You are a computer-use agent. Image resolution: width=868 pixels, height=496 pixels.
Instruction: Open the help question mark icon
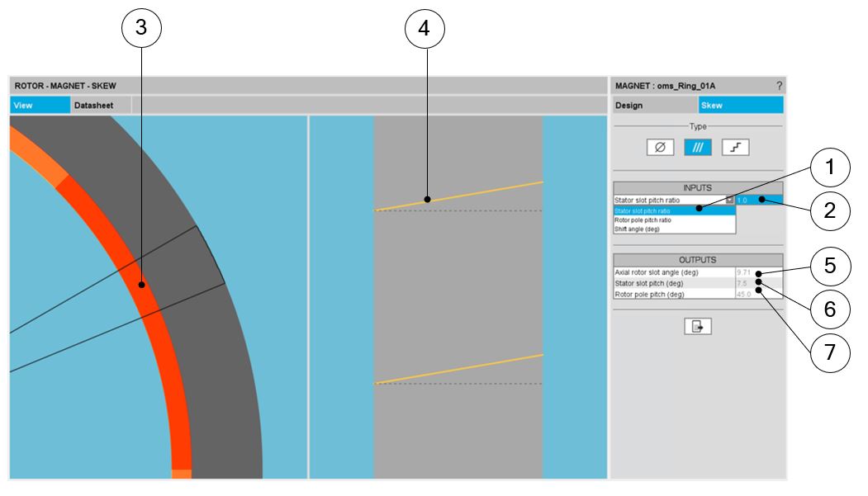779,86
